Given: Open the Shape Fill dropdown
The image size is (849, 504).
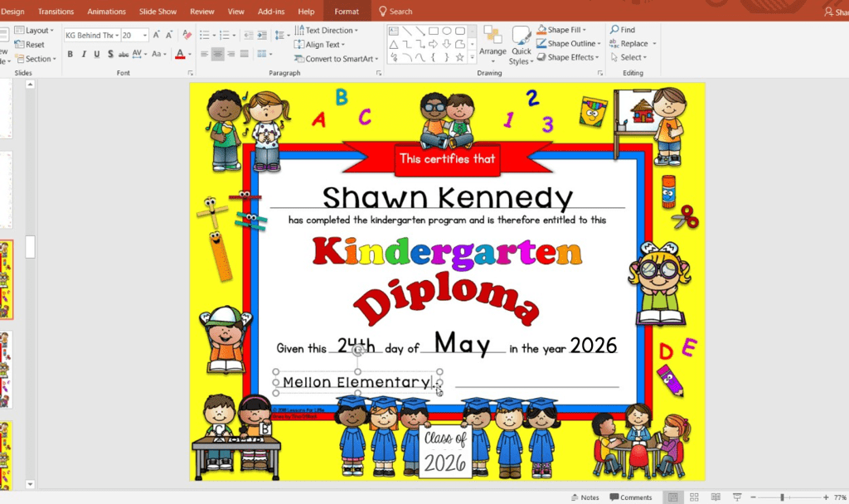Looking at the screenshot, I should 561,30.
